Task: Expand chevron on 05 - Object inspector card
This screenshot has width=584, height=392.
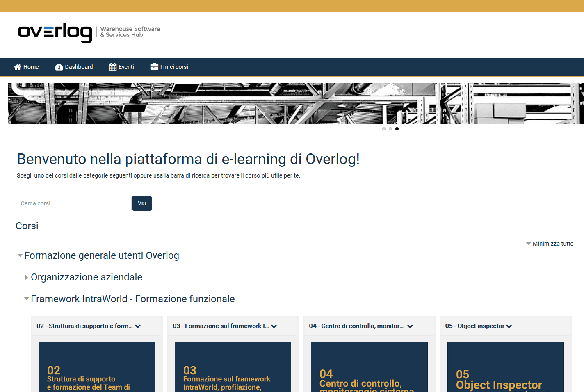Action: tap(509, 326)
